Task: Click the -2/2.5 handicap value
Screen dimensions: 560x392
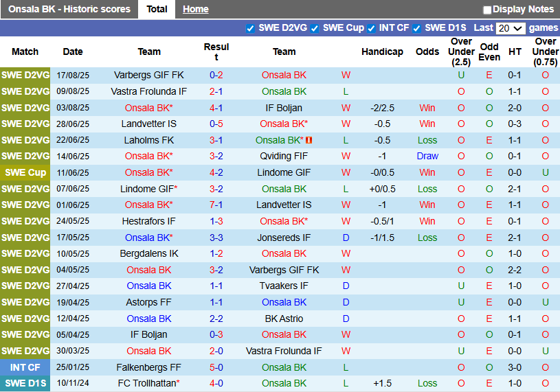Action: click(x=382, y=108)
